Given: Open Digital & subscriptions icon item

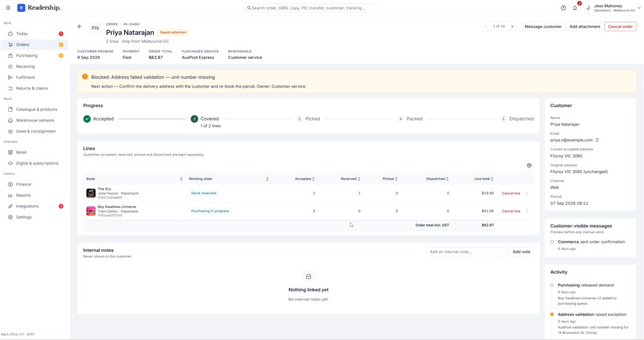Looking at the screenshot, I should click(34, 163).
